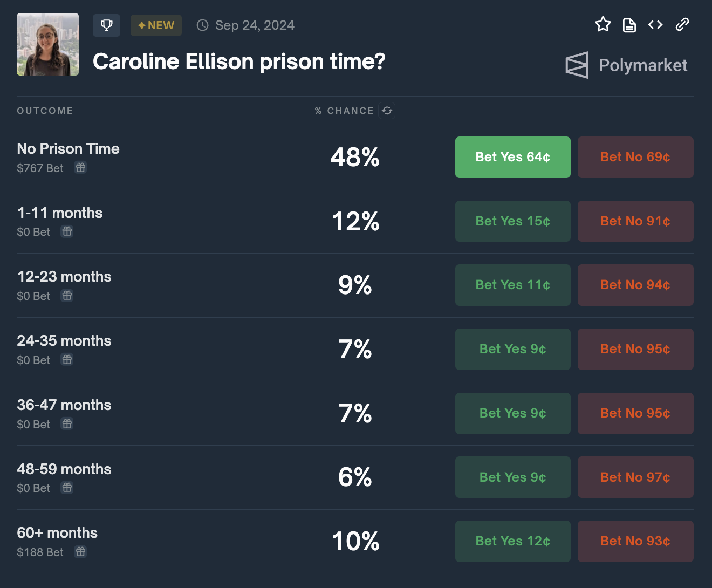Click gift icon under No Prison Time

[80, 168]
